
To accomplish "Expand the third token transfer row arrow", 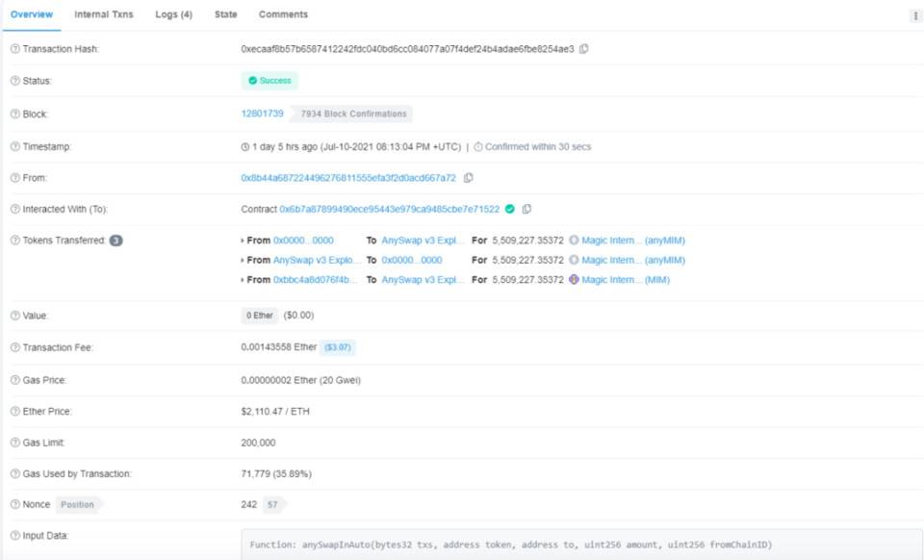I will pyautogui.click(x=243, y=280).
